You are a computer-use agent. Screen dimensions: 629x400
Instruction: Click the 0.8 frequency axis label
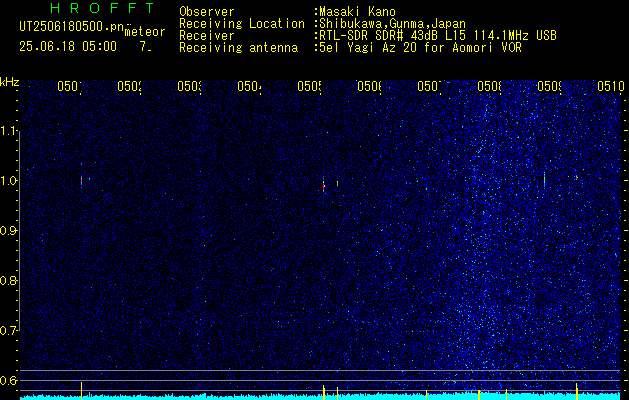(9, 280)
